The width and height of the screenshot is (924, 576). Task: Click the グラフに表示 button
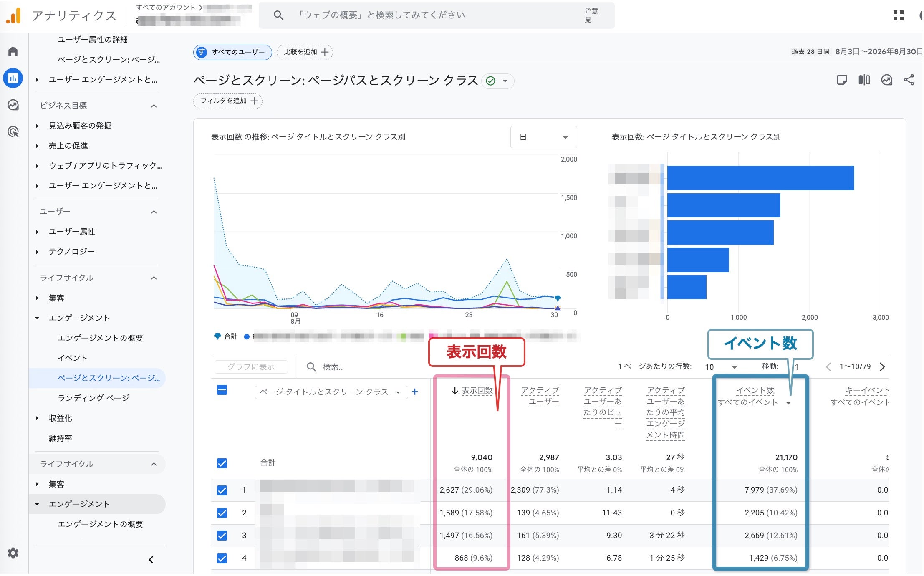[251, 367]
